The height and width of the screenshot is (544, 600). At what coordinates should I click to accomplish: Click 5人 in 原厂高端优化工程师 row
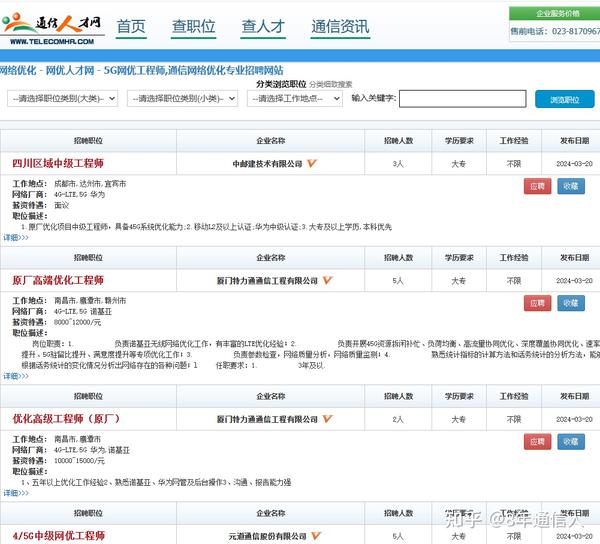coord(398,281)
